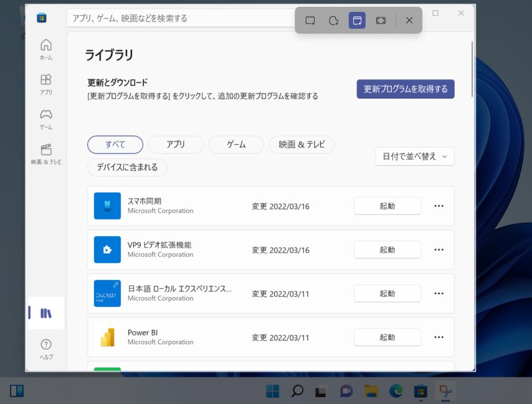Click the VP9 ビデオ拡張機能 app icon

pyautogui.click(x=107, y=249)
